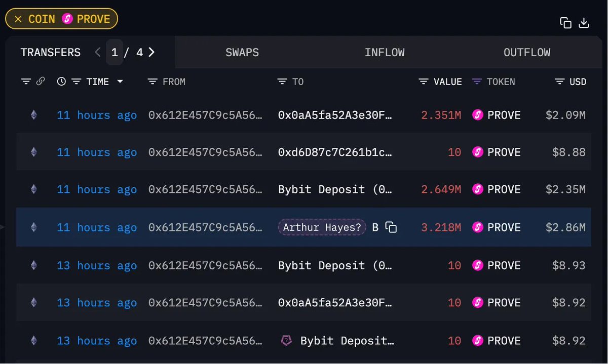608x364 pixels.
Task: Open Bybit Deposit recipient in the $8.93 row
Action: (x=335, y=265)
